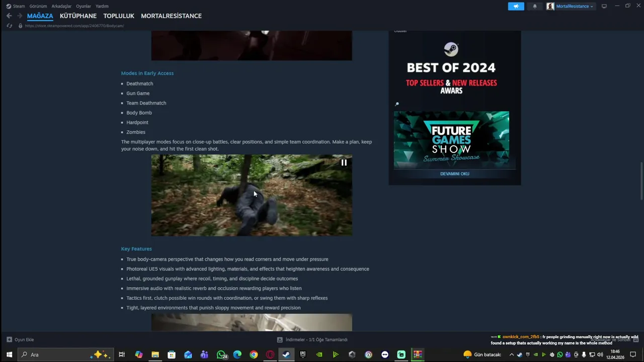
Task: Switch to Big Picture mode
Action: (x=604, y=6)
